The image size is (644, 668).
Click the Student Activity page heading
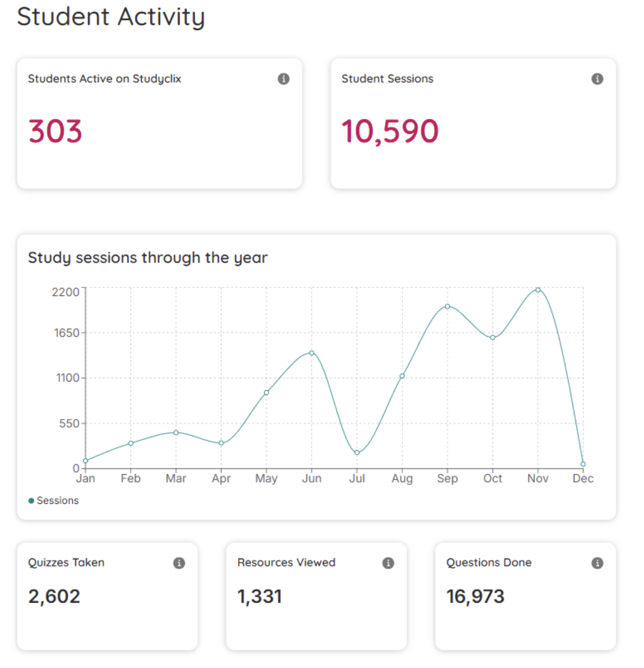(111, 17)
